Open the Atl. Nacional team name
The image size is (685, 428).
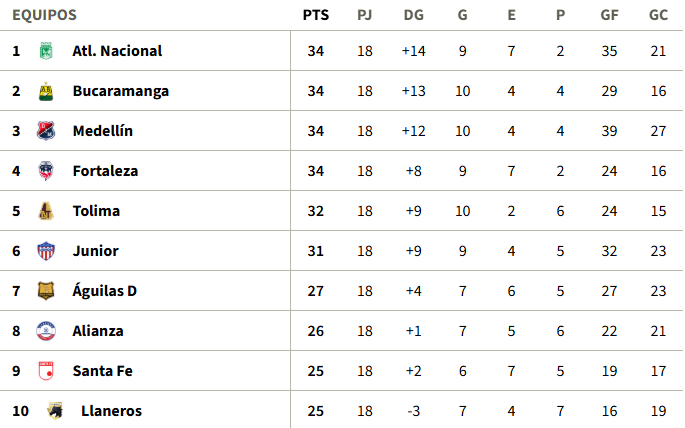pyautogui.click(x=117, y=51)
